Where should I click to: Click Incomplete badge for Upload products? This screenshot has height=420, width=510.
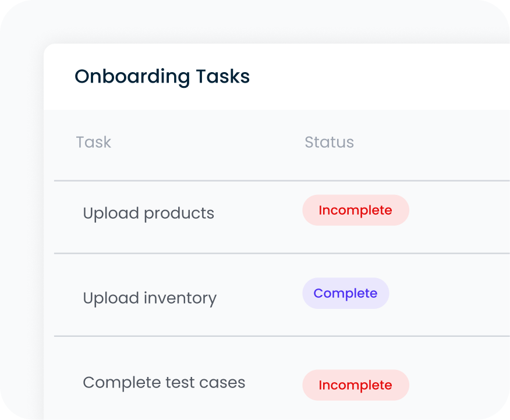[355, 211]
